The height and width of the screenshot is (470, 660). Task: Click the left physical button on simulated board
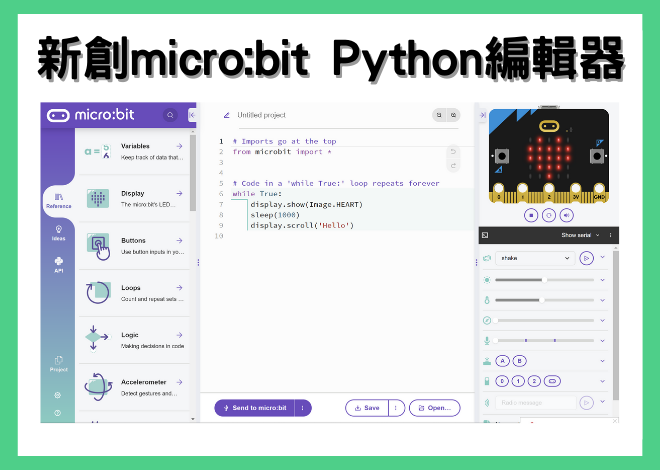(x=501, y=157)
